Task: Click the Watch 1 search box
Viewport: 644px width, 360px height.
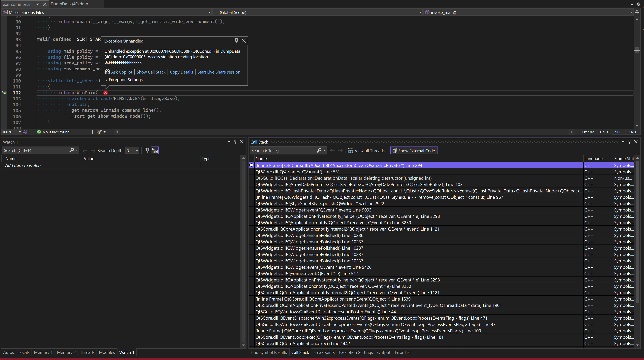Action: point(36,150)
